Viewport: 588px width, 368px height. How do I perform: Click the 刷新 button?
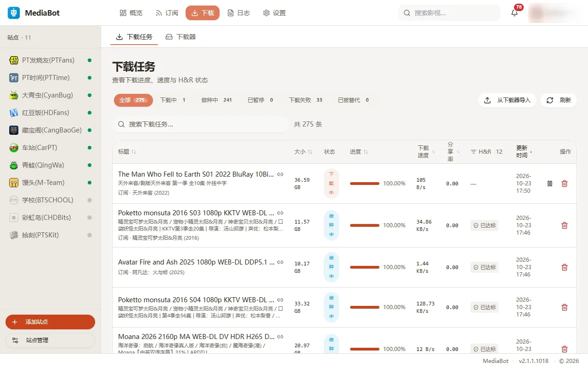pos(559,100)
